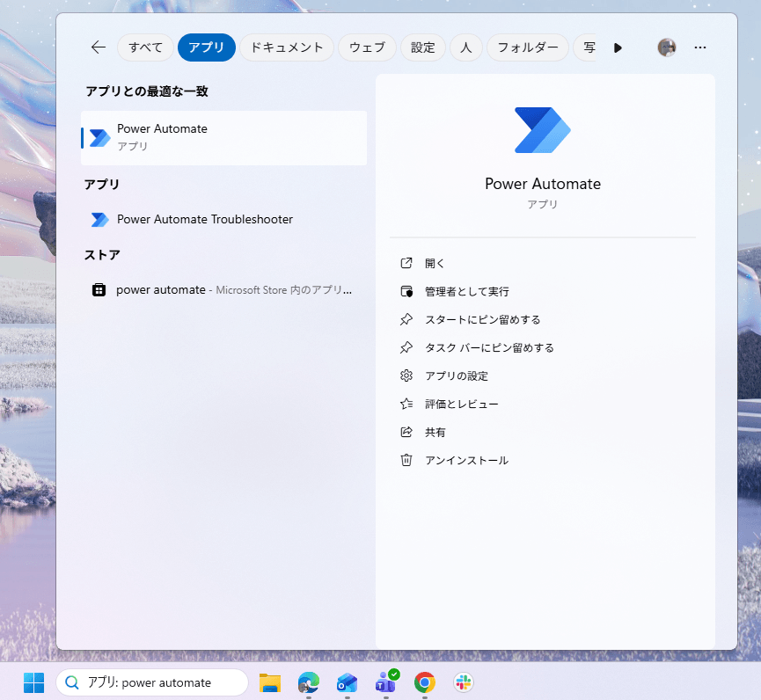Switch to the ウェブ filter tab
761x700 pixels.
[367, 47]
